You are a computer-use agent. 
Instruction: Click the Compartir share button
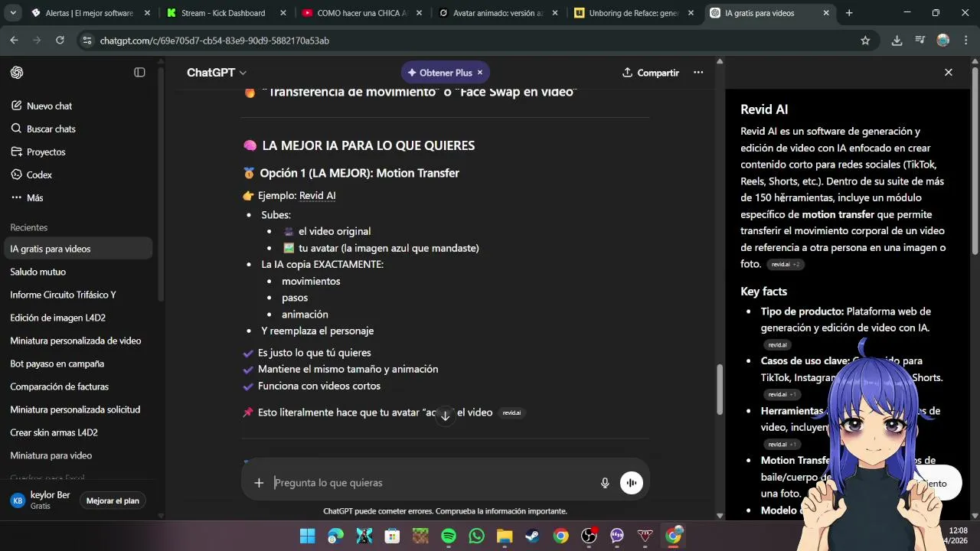pyautogui.click(x=651, y=73)
